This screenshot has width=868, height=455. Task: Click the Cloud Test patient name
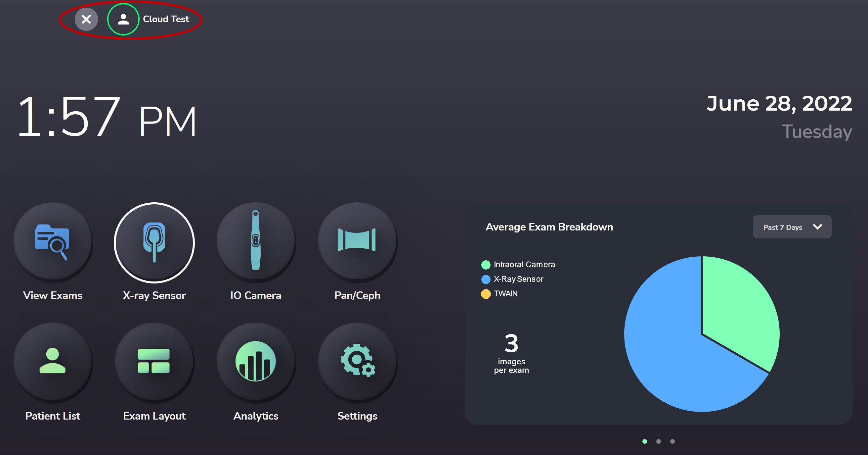(x=166, y=19)
